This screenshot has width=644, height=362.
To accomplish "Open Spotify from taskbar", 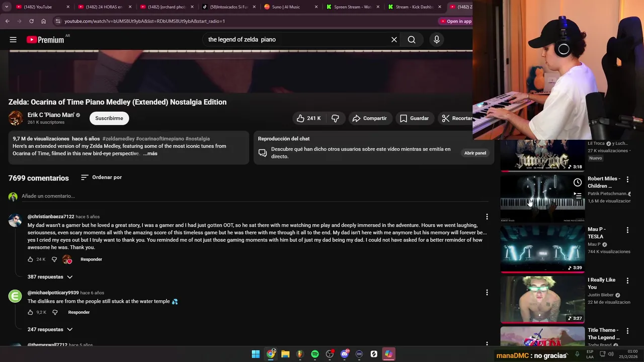I will 315,354.
